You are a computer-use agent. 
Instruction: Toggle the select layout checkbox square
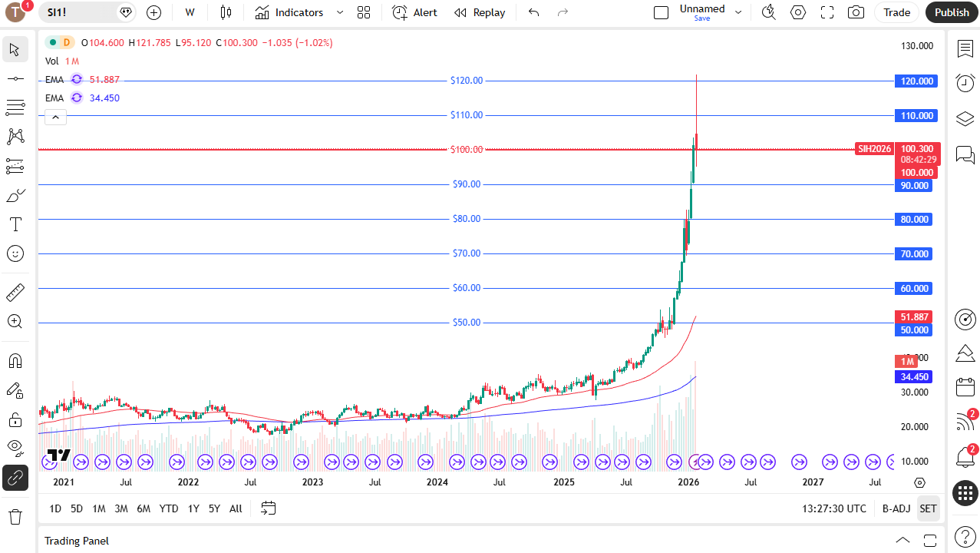[661, 12]
